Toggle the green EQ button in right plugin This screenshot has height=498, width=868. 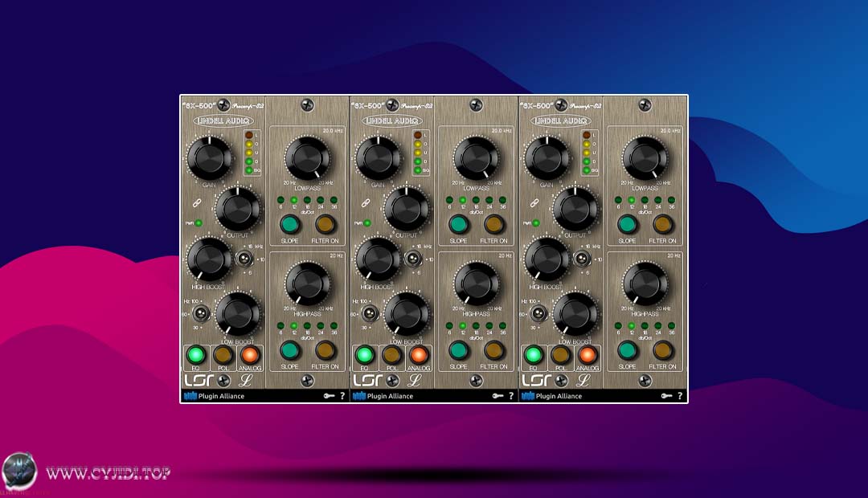click(x=533, y=354)
